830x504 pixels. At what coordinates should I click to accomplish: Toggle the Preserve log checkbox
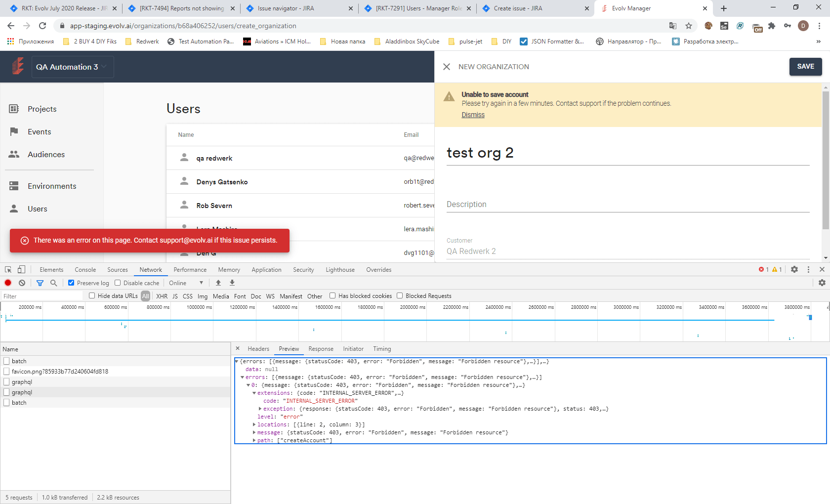71,283
